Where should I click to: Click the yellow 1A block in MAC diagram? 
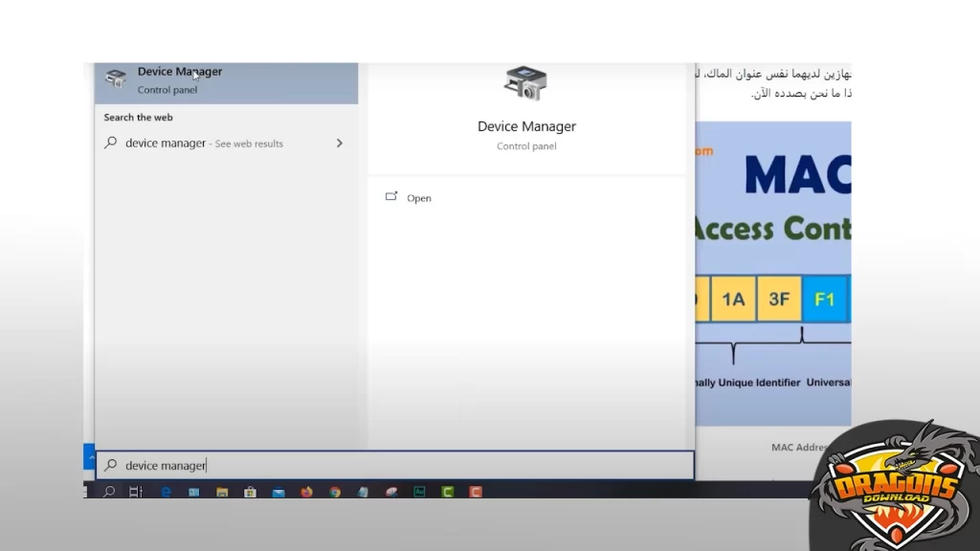(733, 299)
